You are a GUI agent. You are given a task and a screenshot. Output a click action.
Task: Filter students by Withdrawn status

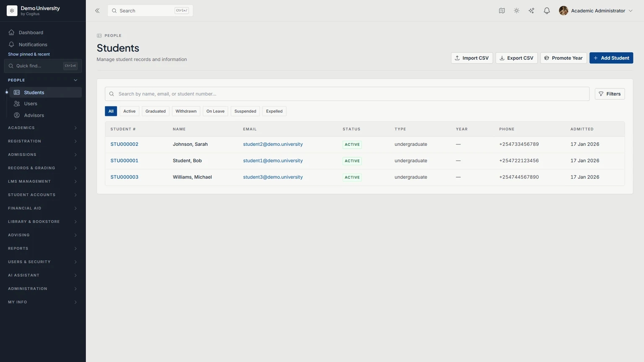[186, 111]
